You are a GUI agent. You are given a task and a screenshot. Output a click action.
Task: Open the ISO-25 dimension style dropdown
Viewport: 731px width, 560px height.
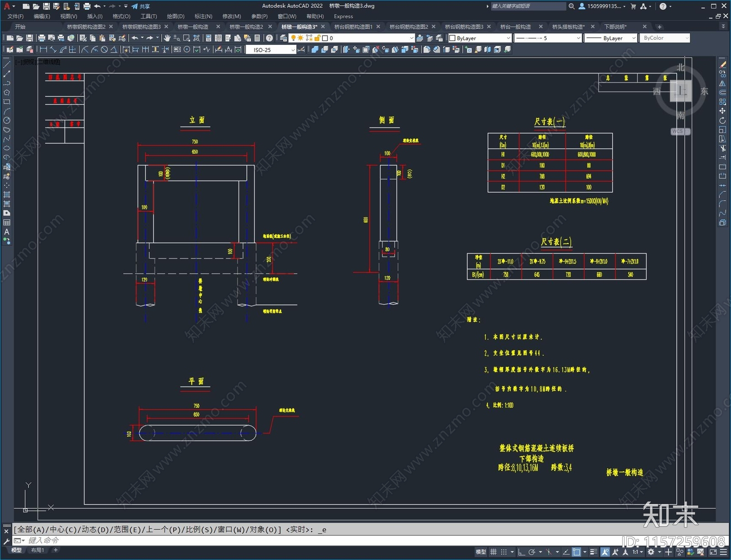[x=271, y=50]
